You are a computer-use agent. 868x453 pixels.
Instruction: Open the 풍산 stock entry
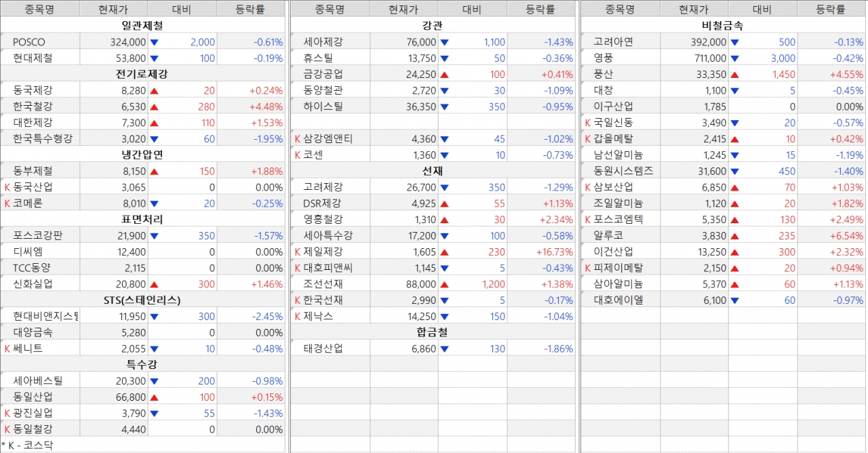click(603, 75)
